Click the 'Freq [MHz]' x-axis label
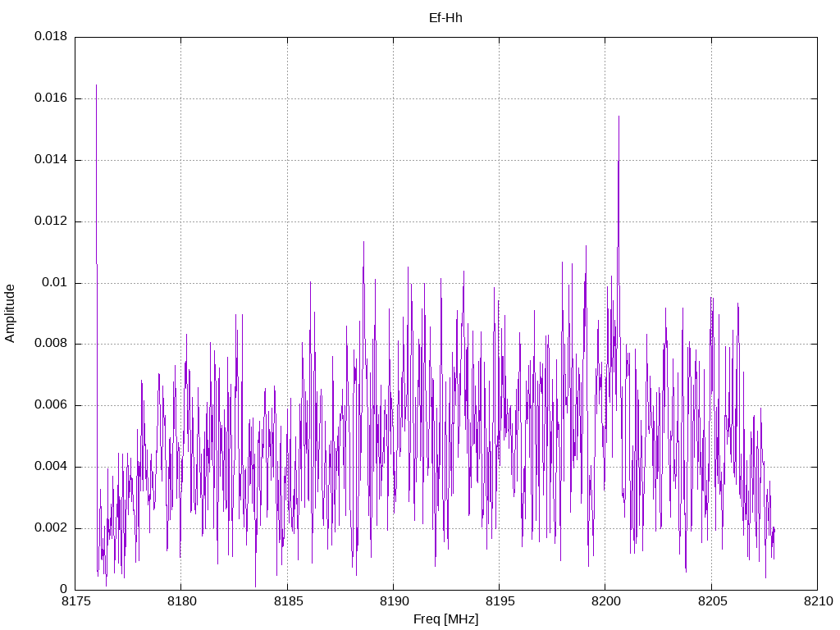Viewport: 840px width, 630px height. (x=445, y=619)
